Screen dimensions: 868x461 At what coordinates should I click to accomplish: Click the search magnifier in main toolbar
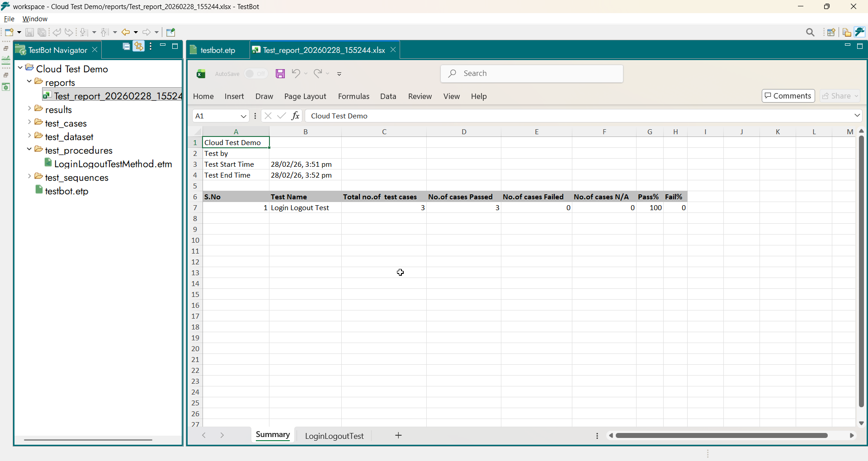810,33
